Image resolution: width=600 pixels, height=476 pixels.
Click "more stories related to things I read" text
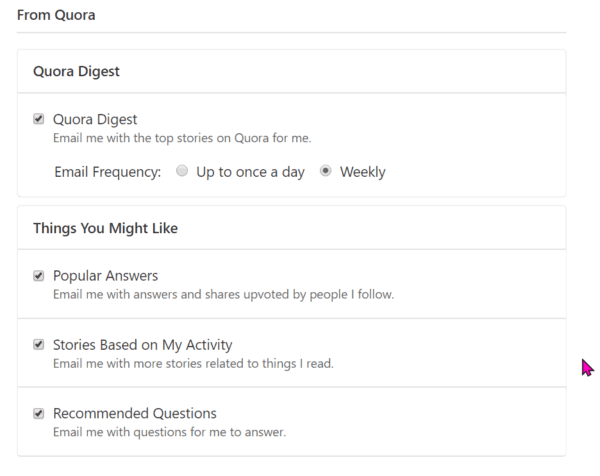193,363
